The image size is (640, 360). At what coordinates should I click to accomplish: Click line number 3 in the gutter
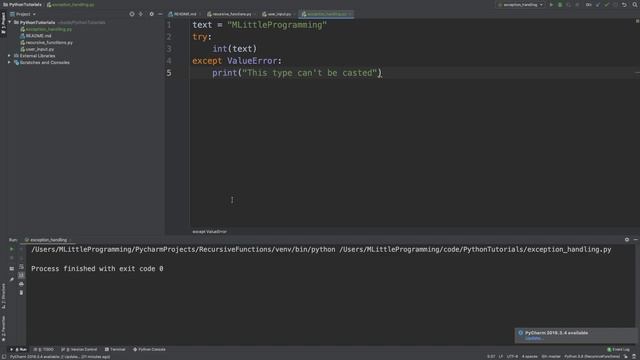169,49
